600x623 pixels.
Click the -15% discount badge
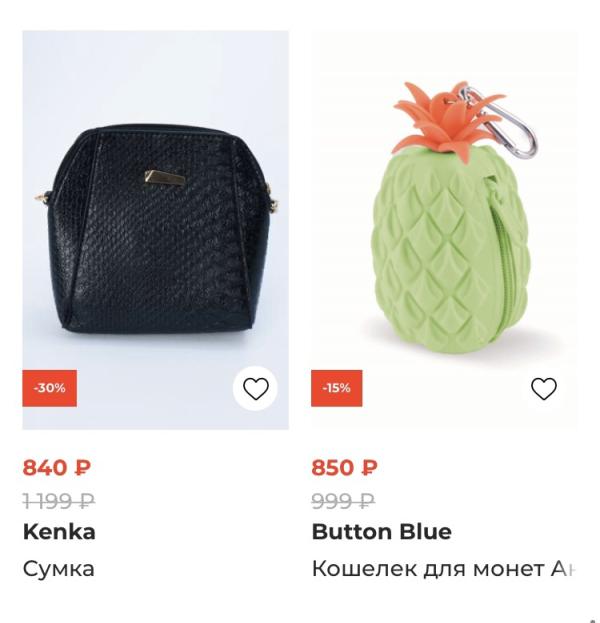click(x=337, y=388)
